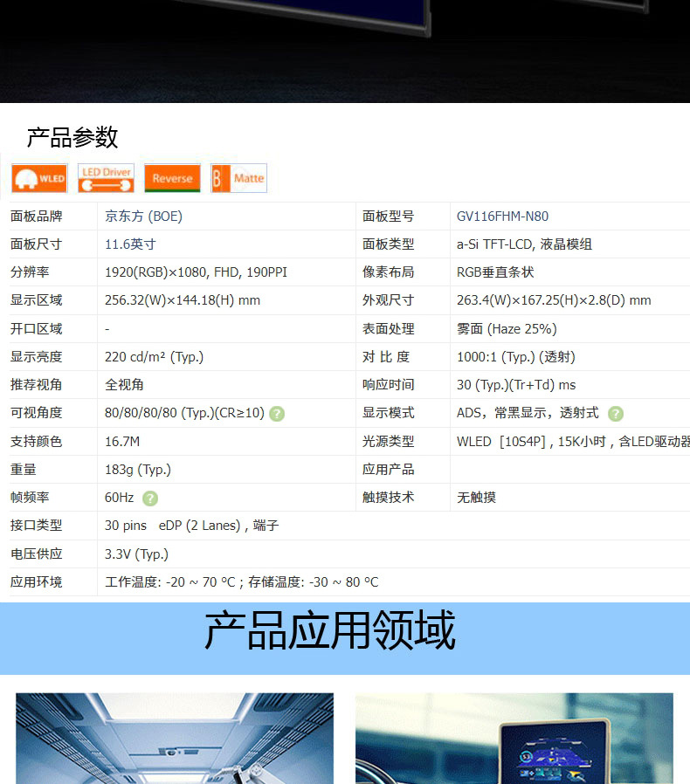Open help icon beside ADS display mode
This screenshot has width=690, height=784.
616,414
